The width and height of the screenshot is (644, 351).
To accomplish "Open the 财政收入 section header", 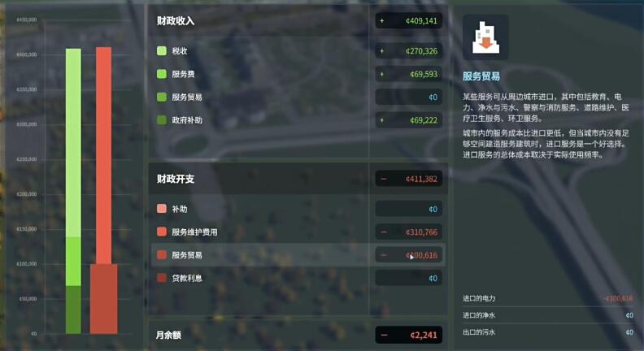I will tap(176, 21).
